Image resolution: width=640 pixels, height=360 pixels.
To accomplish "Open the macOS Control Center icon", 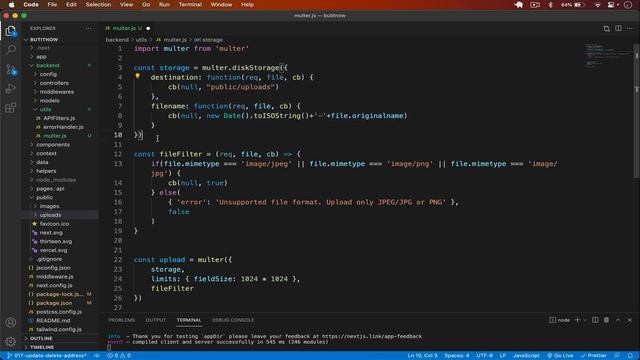I will pyautogui.click(x=611, y=4).
